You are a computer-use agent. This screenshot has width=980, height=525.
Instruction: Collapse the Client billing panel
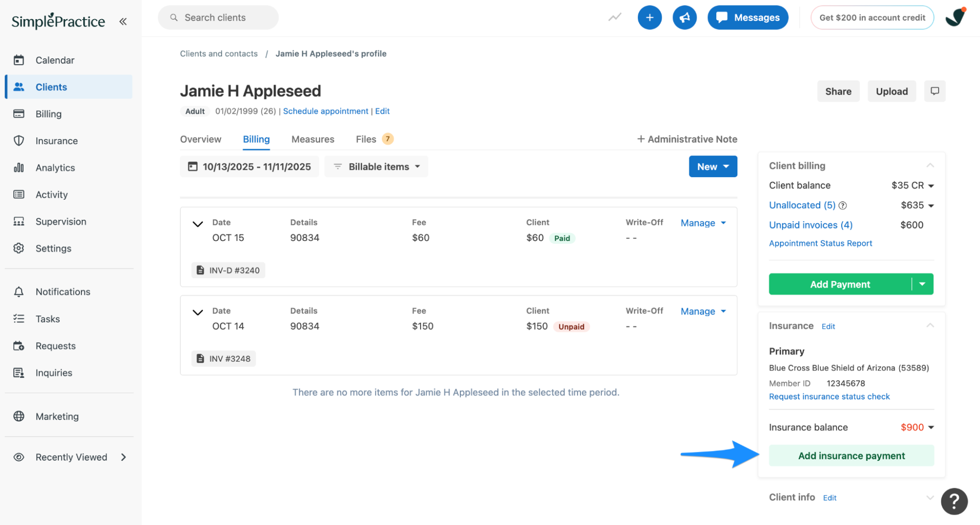tap(930, 165)
